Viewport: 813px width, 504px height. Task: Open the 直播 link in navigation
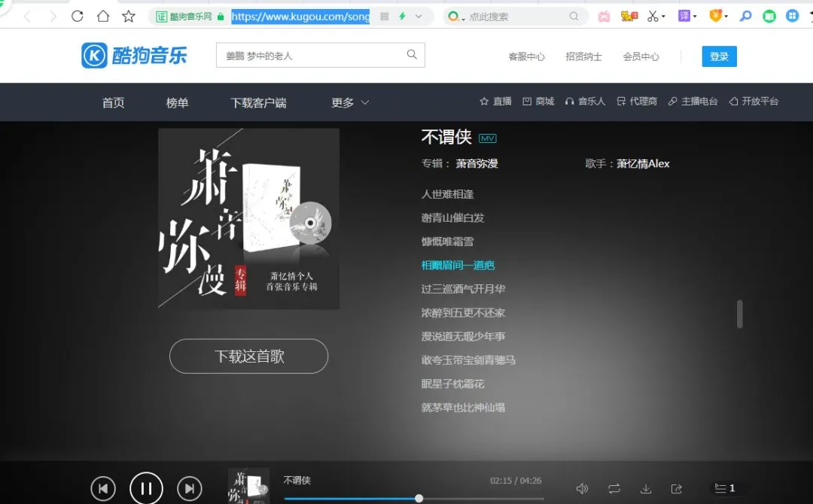point(495,102)
